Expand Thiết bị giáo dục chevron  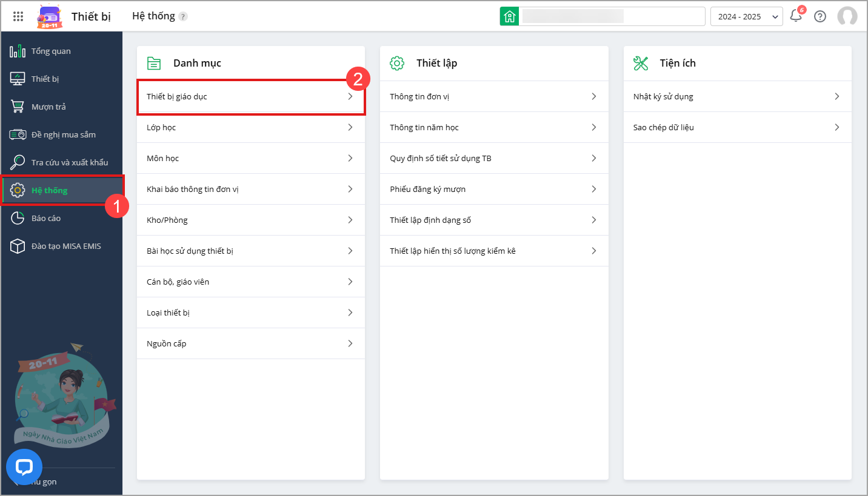click(350, 96)
